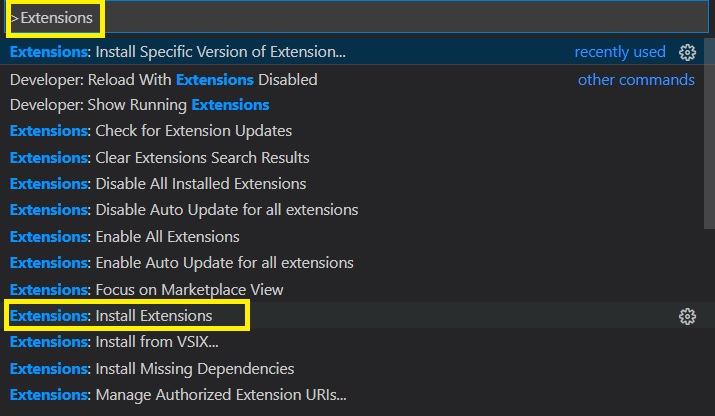Click the recently used label
The image size is (715, 416).
pos(620,52)
